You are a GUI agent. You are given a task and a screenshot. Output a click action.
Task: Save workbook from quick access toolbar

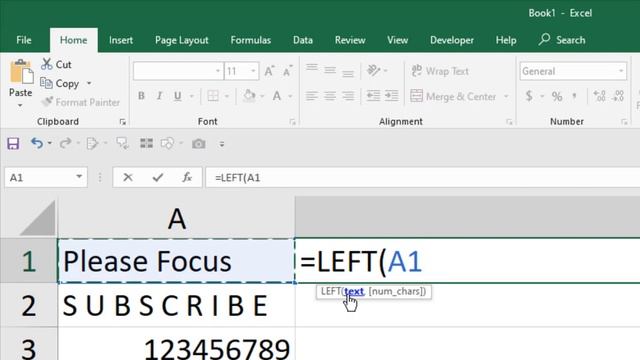pos(13,143)
